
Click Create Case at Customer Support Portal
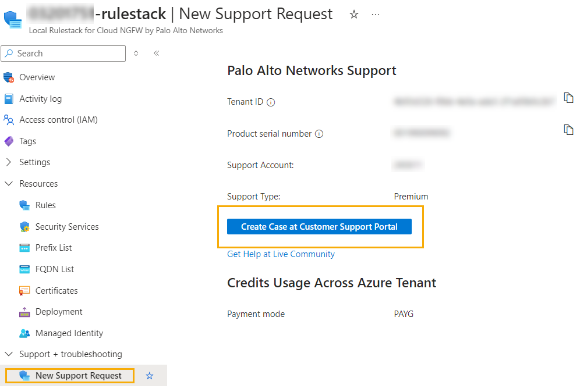click(x=319, y=227)
